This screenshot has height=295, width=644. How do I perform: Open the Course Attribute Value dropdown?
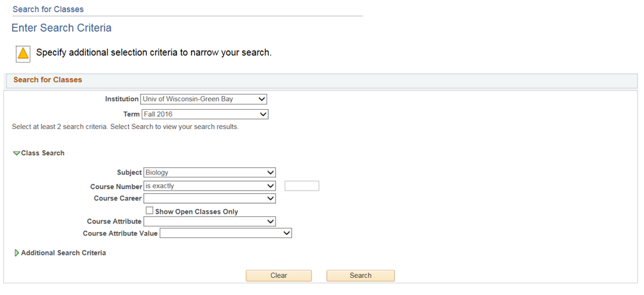225,233
